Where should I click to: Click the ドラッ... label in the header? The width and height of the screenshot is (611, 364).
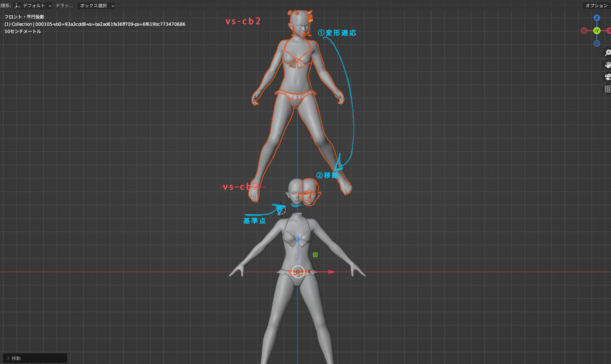point(64,6)
